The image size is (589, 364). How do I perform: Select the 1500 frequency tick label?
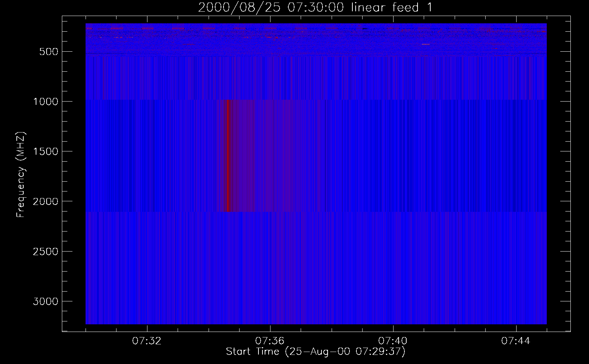point(46,151)
